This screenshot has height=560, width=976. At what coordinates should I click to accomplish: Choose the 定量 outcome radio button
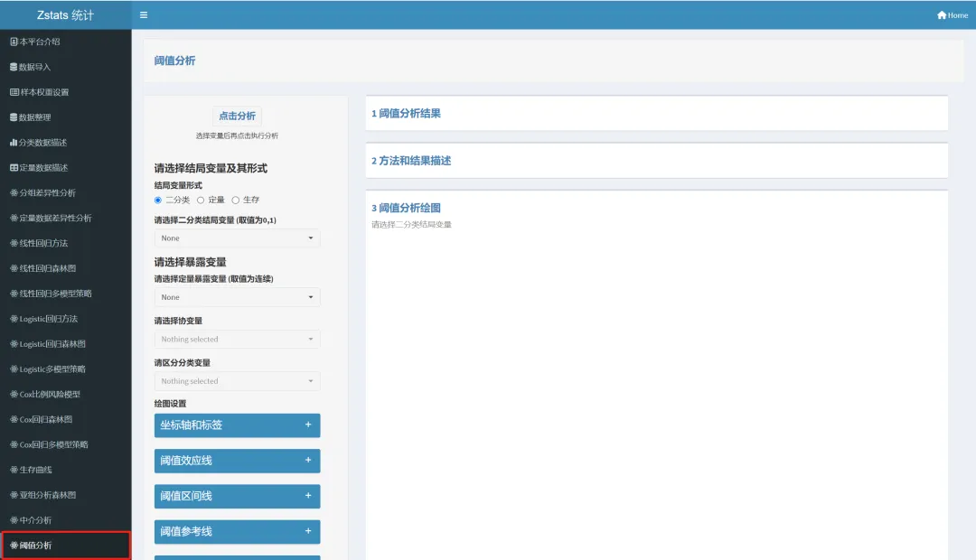pos(201,201)
